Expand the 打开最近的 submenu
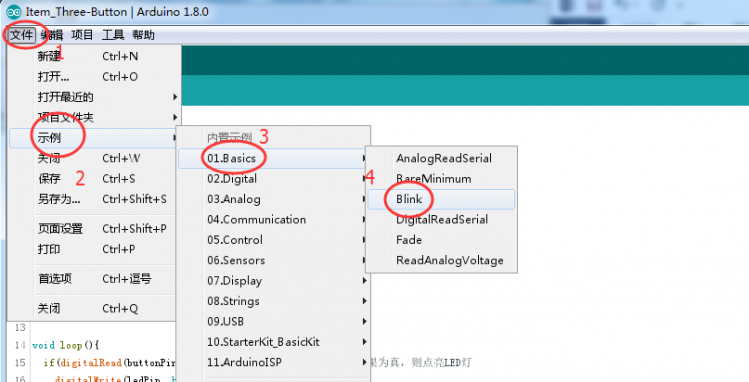This screenshot has height=382, width=749. (x=94, y=97)
